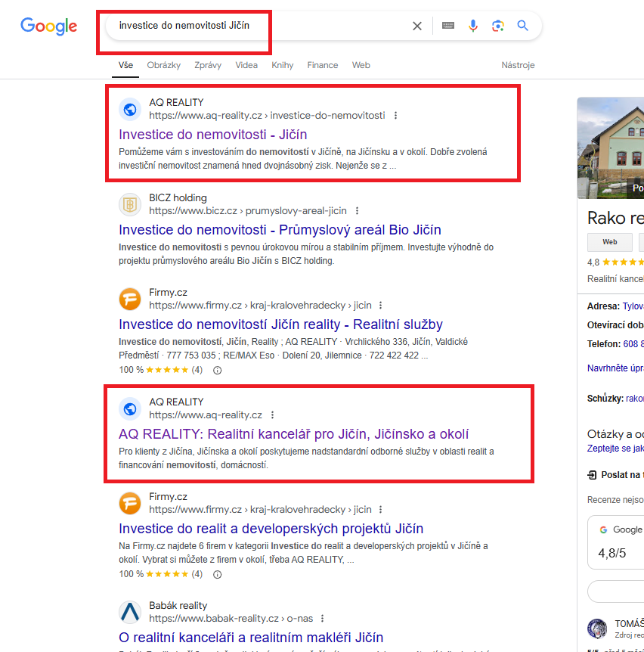This screenshot has height=652, width=644.
Task: Clear the search query with X
Action: click(417, 26)
